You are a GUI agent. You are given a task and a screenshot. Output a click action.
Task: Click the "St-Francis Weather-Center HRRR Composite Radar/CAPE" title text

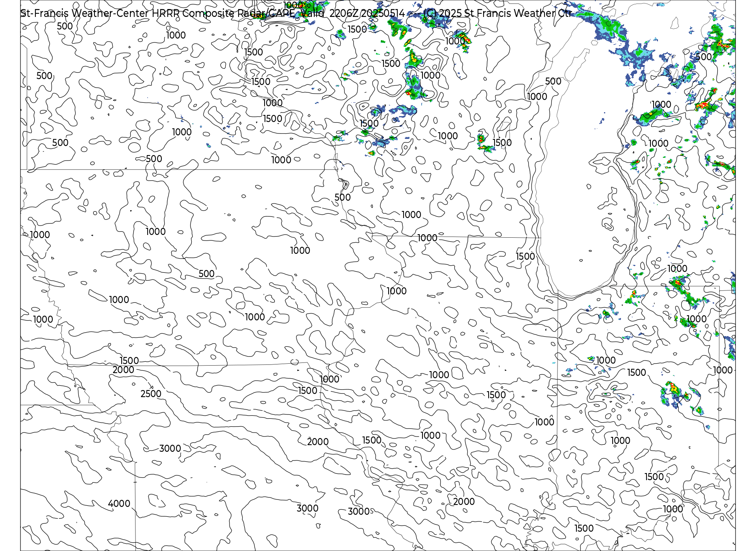pyautogui.click(x=158, y=13)
